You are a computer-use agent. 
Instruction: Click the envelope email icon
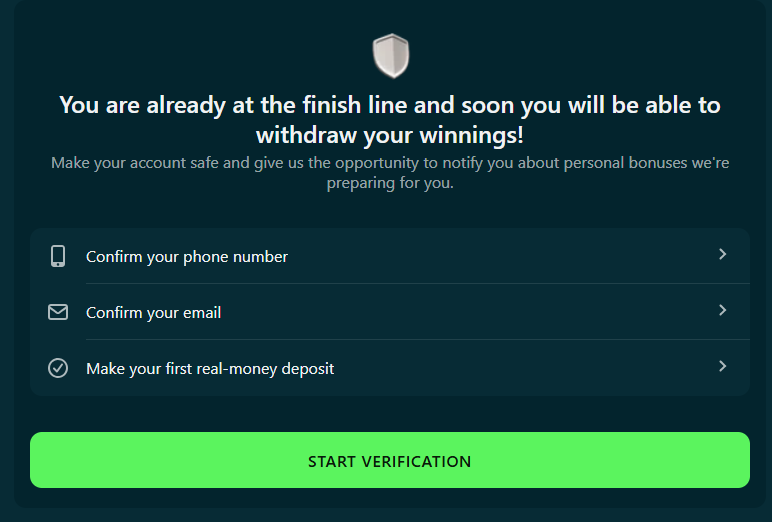58,312
